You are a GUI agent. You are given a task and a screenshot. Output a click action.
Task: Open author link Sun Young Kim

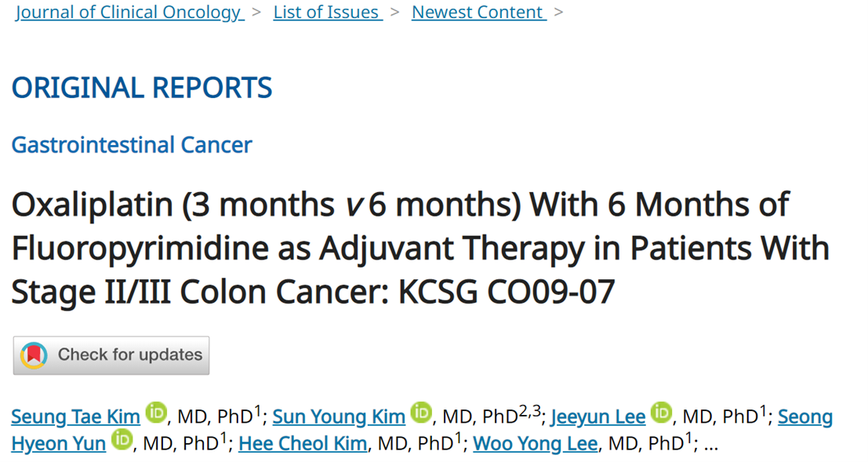[x=339, y=417]
